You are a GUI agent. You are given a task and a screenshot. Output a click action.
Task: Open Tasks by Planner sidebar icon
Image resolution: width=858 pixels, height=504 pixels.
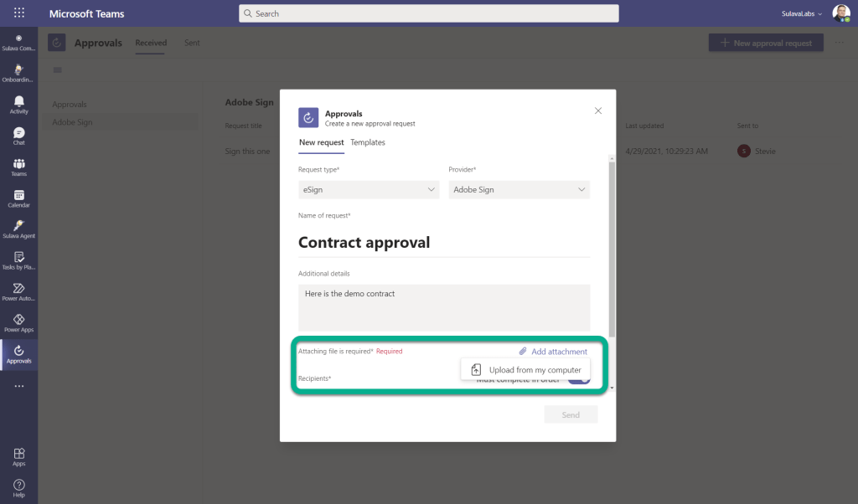click(18, 260)
